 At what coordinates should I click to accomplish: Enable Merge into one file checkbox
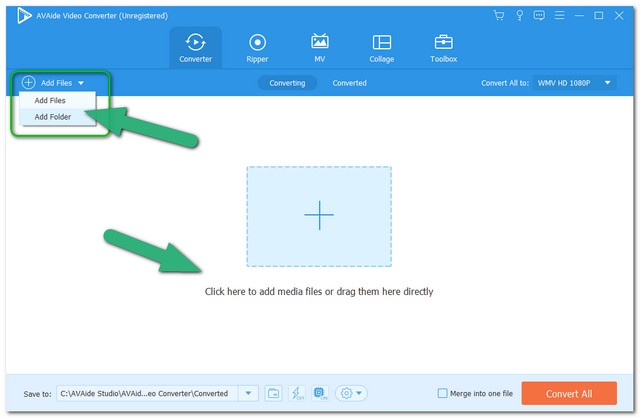442,394
